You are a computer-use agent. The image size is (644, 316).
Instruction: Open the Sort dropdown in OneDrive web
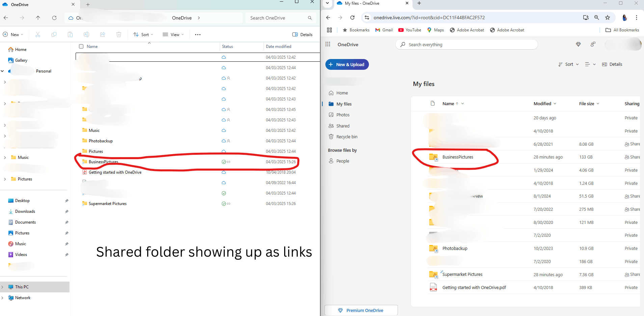tap(568, 64)
